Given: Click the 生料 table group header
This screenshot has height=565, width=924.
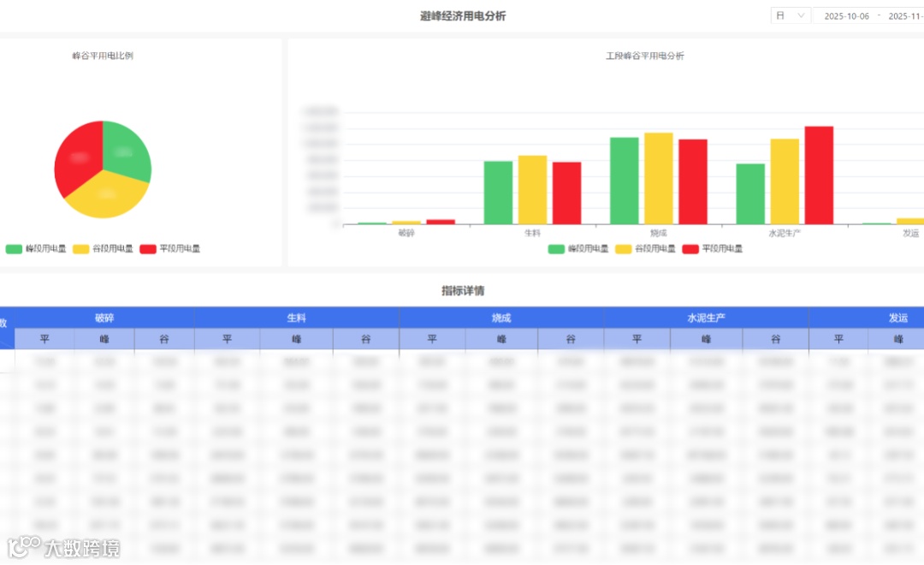Looking at the screenshot, I should (x=296, y=318).
